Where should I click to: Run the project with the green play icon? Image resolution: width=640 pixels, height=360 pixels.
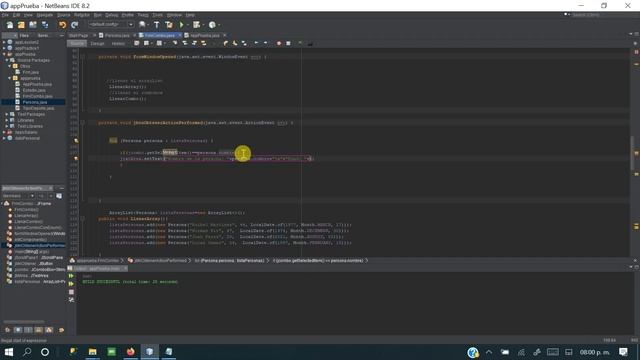pos(181,25)
